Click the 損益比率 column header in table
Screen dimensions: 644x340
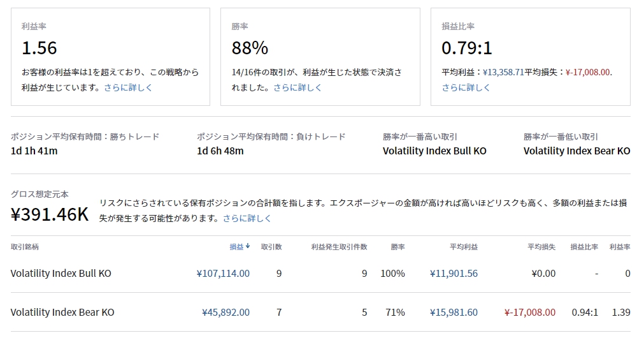[x=584, y=247]
